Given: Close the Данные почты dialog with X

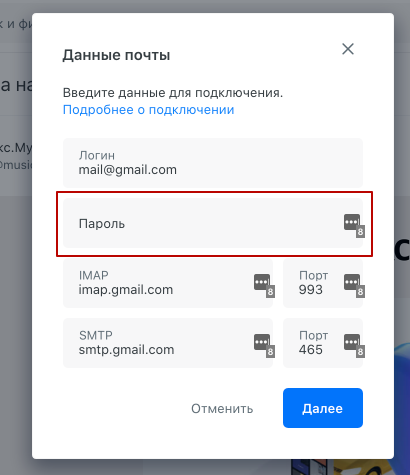Looking at the screenshot, I should (x=348, y=49).
